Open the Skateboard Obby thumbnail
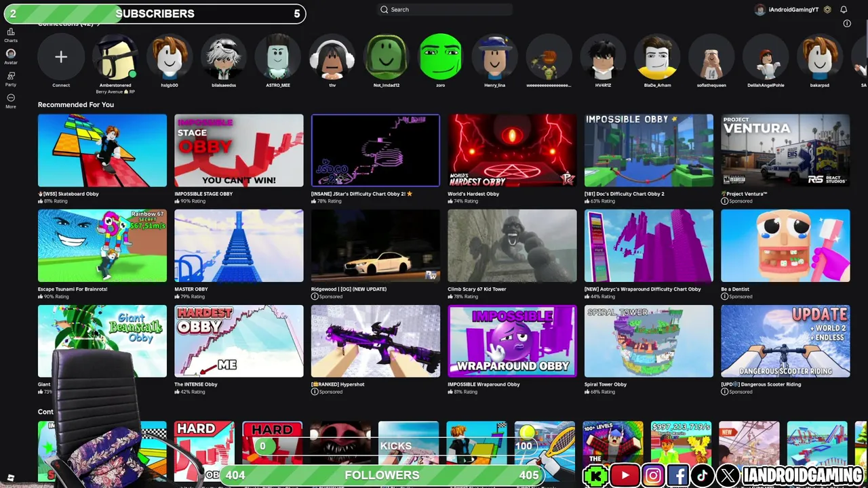Image resolution: width=868 pixels, height=488 pixels. [x=102, y=150]
